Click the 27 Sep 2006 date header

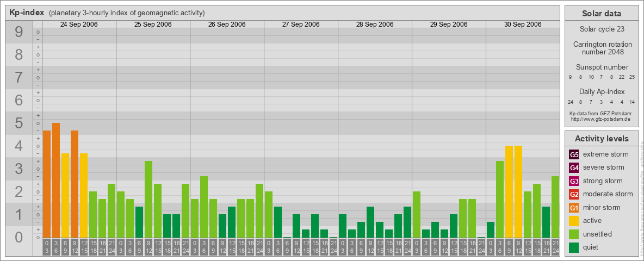click(x=301, y=24)
